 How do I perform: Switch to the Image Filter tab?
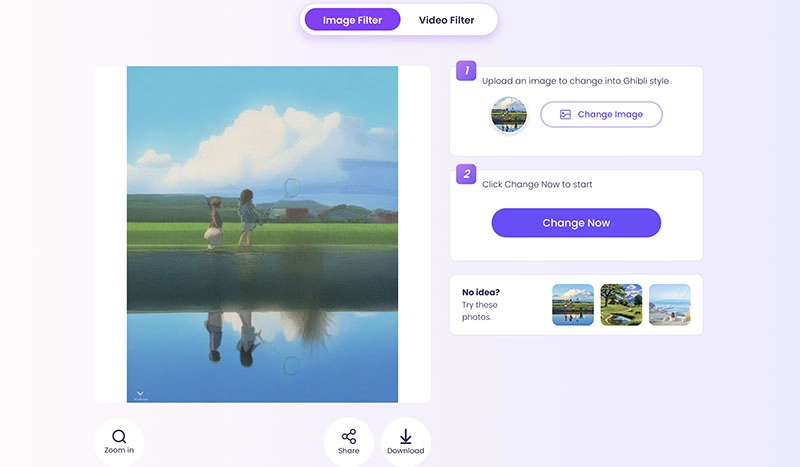coord(352,20)
